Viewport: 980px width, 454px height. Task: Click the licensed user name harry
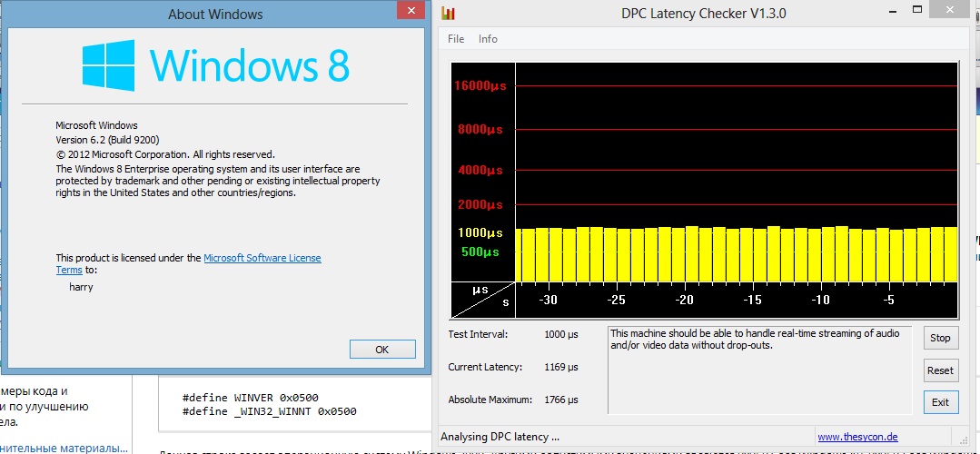pos(81,287)
